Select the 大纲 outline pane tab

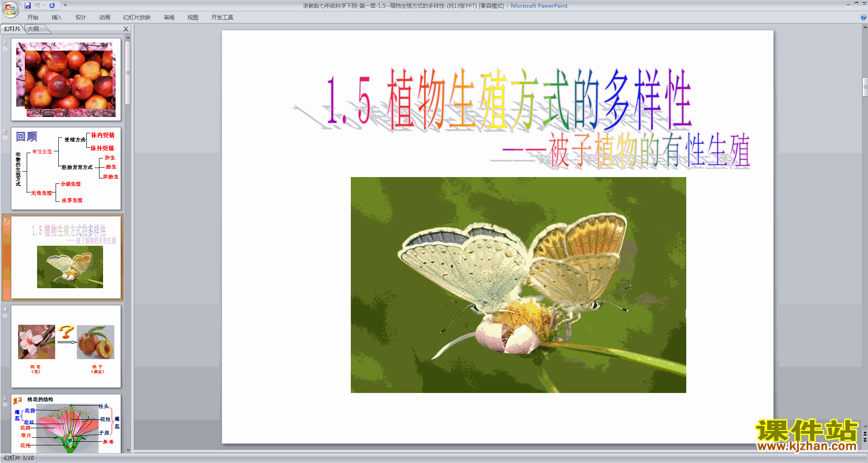[x=33, y=29]
